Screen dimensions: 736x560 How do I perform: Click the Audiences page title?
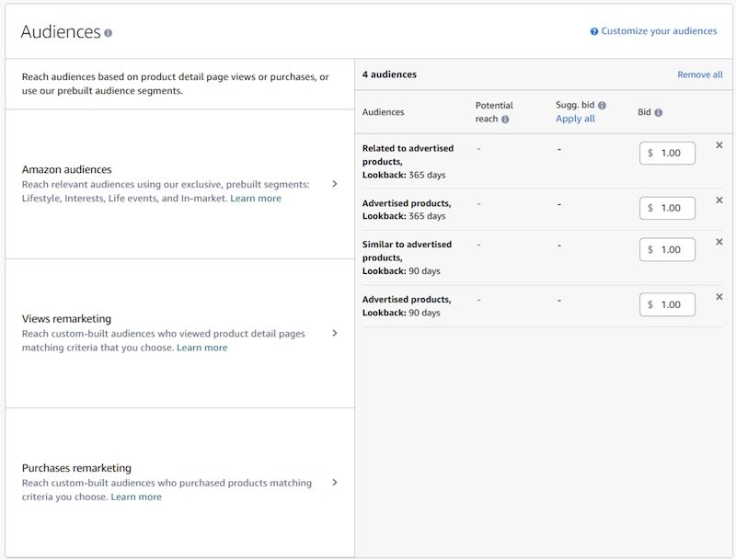pyautogui.click(x=61, y=32)
